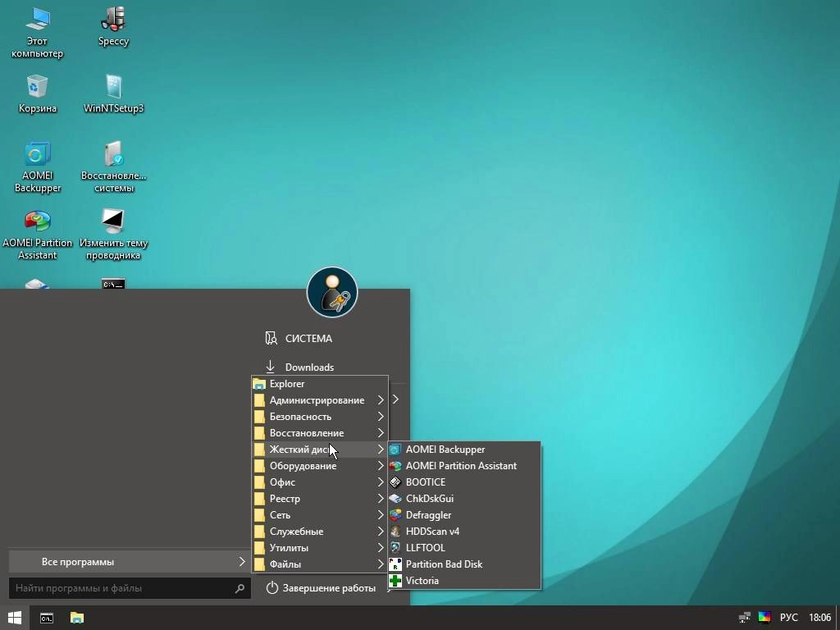Click the HDDScan v4 icon
This screenshot has width=840, height=630.
point(395,532)
